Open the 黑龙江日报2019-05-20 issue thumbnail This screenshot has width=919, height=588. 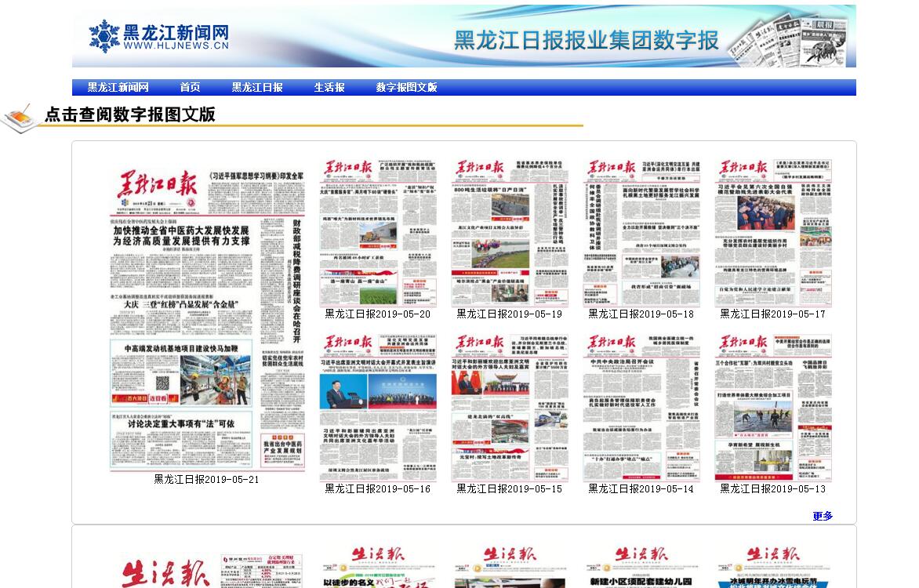pyautogui.click(x=378, y=232)
